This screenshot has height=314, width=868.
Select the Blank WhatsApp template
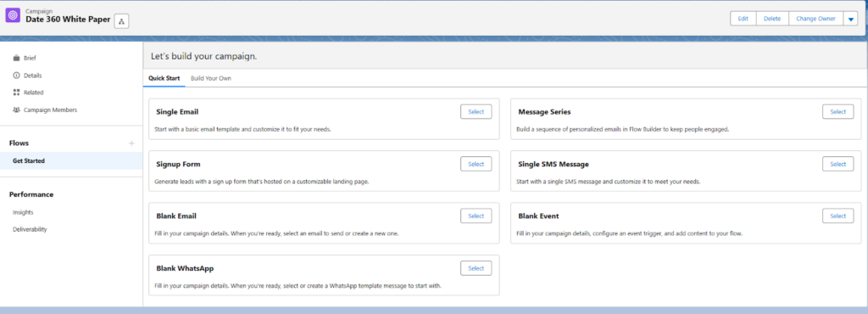pyautogui.click(x=476, y=268)
